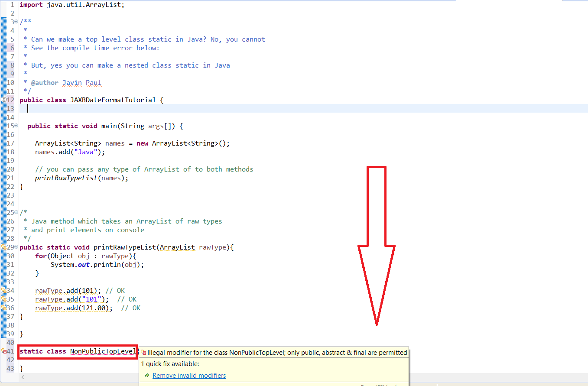Viewport: 588px width, 386px height.
Task: Click the warning lightbulb marker on line 36
Action: (x=3, y=308)
